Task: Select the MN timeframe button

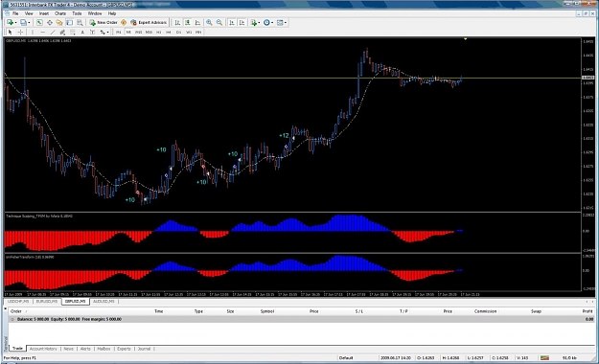Action: tap(198, 32)
